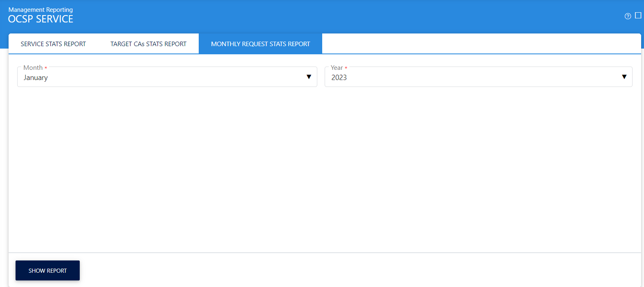Click the Month field label
The height and width of the screenshot is (287, 644).
coord(33,68)
